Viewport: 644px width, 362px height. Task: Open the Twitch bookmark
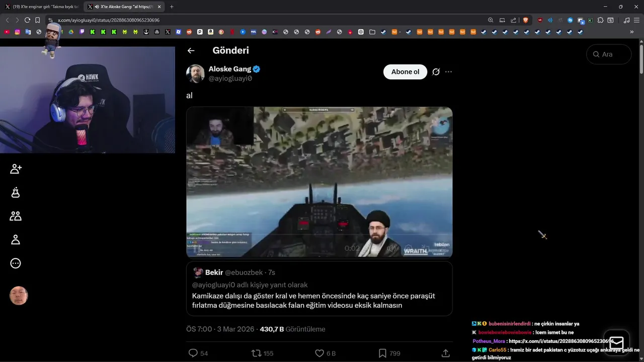tap(82, 32)
